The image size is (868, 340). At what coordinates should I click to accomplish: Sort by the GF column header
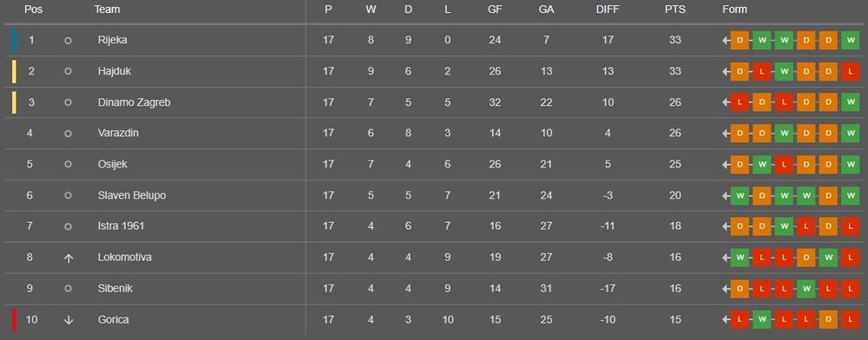point(495,10)
